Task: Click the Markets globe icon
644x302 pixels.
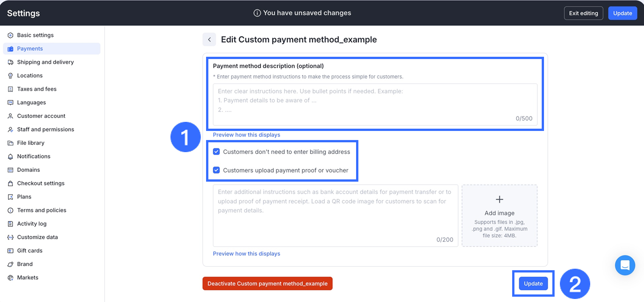Action: pyautogui.click(x=11, y=278)
